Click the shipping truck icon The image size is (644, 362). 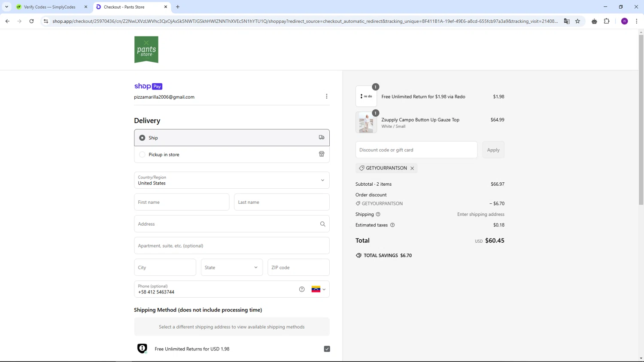322,138
